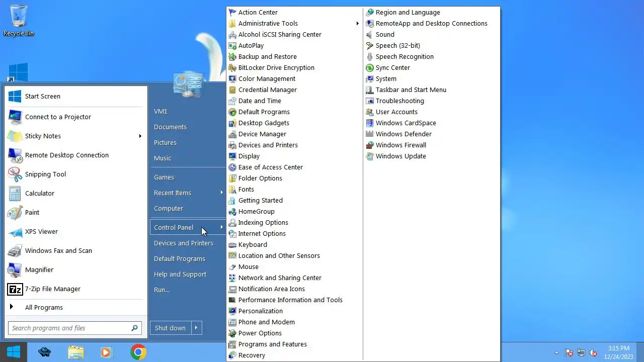Expand the Administrative Tools submenu arrow

coord(357,23)
